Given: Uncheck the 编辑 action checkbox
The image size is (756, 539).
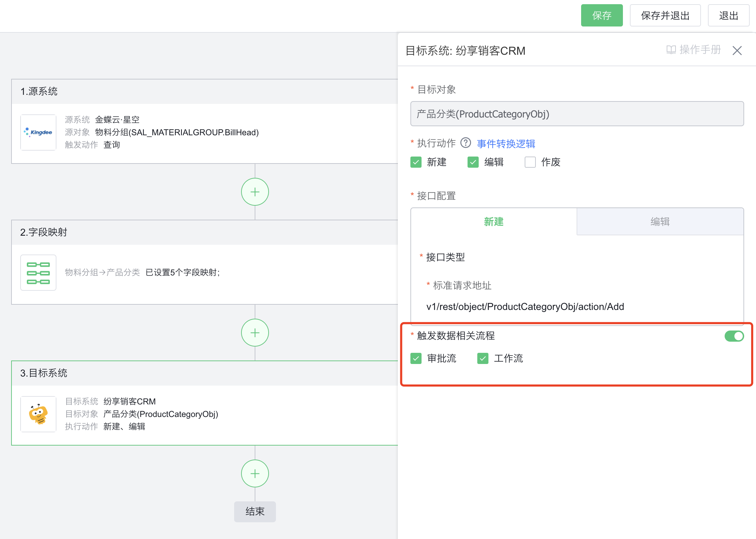Looking at the screenshot, I should click(x=473, y=162).
